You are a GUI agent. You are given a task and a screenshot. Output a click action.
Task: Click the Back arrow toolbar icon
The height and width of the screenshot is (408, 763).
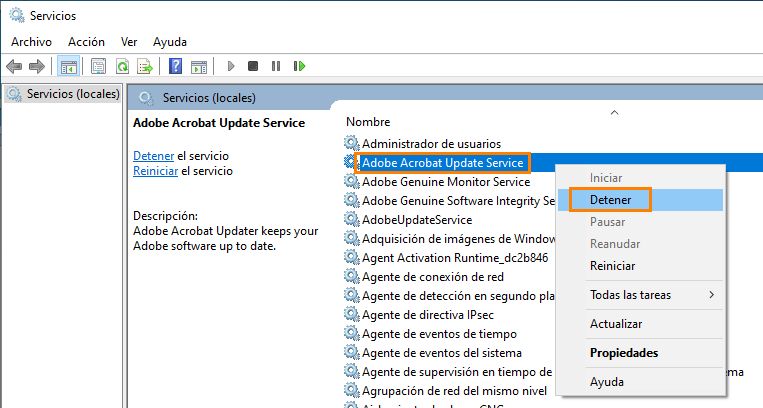tap(15, 66)
